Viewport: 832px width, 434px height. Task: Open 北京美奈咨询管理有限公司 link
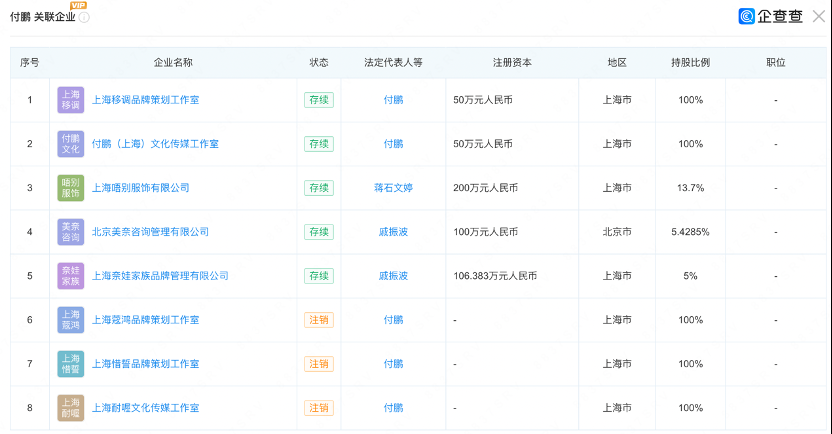click(150, 232)
